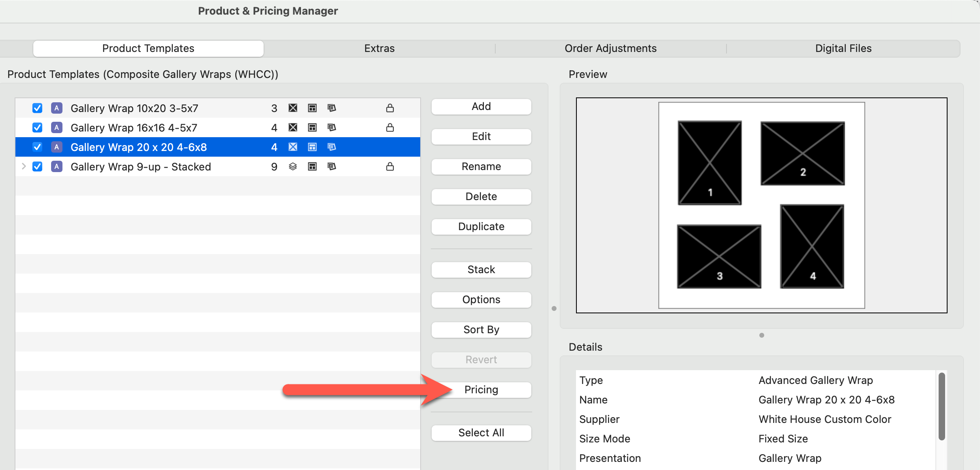Click the lock icon on Gallery Wrap 10x20 row
980x470 pixels.
[x=390, y=108]
